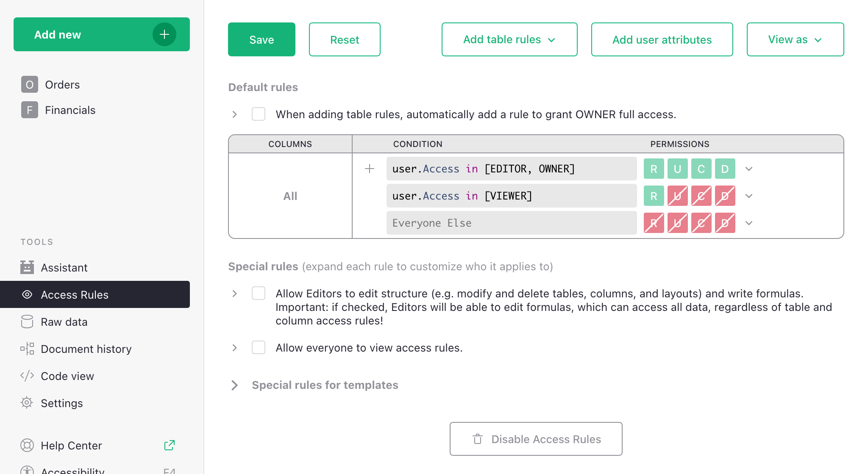Click the trash icon in Disable Access Rules
This screenshot has height=474, width=868.
click(477, 439)
